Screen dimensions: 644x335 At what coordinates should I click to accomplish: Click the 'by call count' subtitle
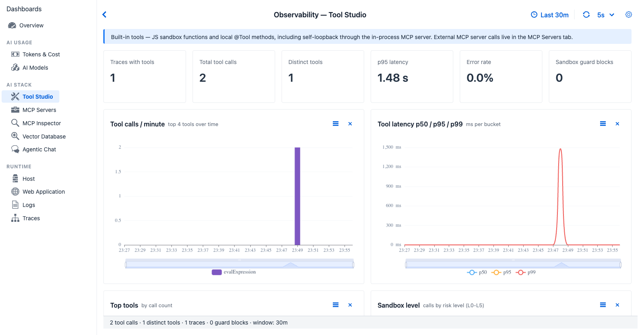point(157,306)
